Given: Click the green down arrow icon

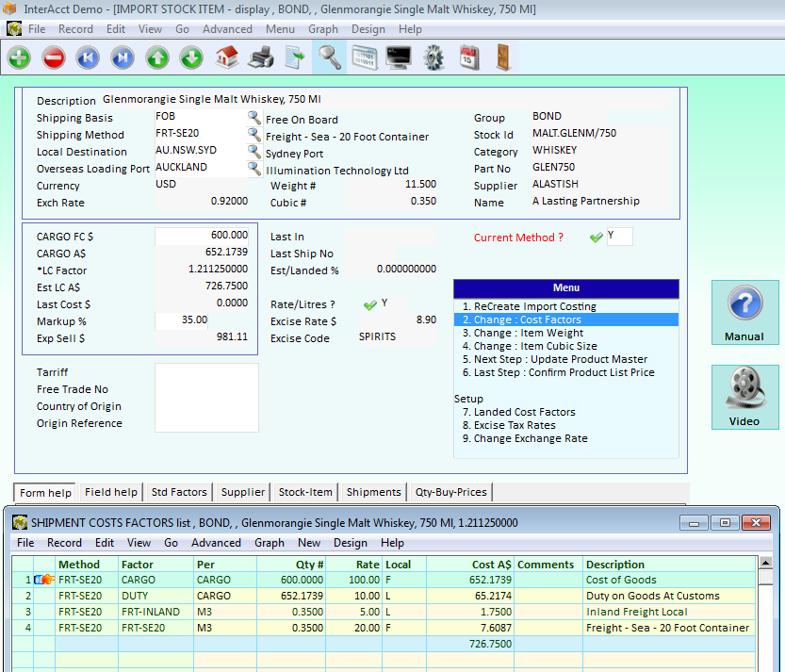Looking at the screenshot, I should point(191,57).
